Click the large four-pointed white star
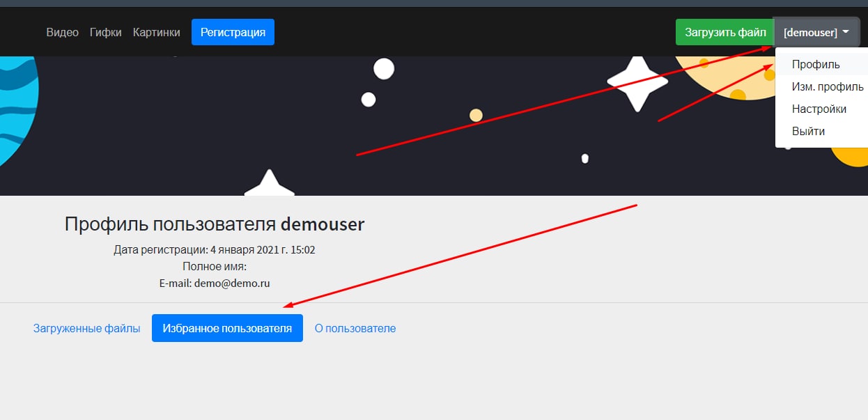The image size is (868, 420). point(637,82)
